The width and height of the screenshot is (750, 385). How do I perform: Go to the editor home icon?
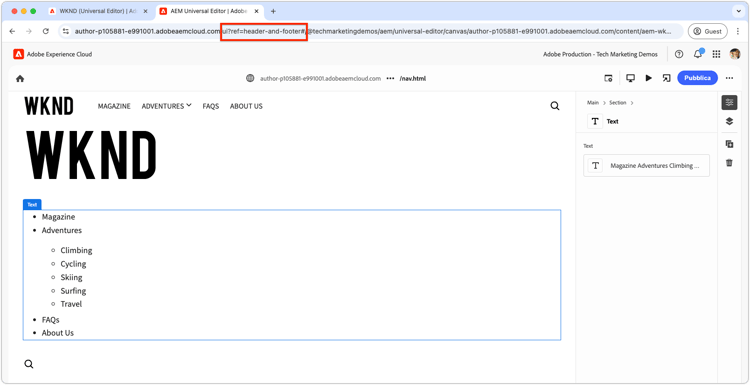(20, 78)
